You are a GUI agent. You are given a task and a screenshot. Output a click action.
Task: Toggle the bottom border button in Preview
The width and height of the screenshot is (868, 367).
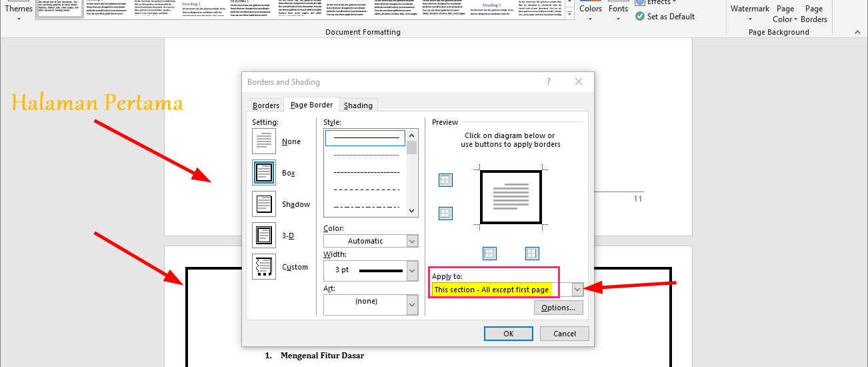click(x=446, y=214)
